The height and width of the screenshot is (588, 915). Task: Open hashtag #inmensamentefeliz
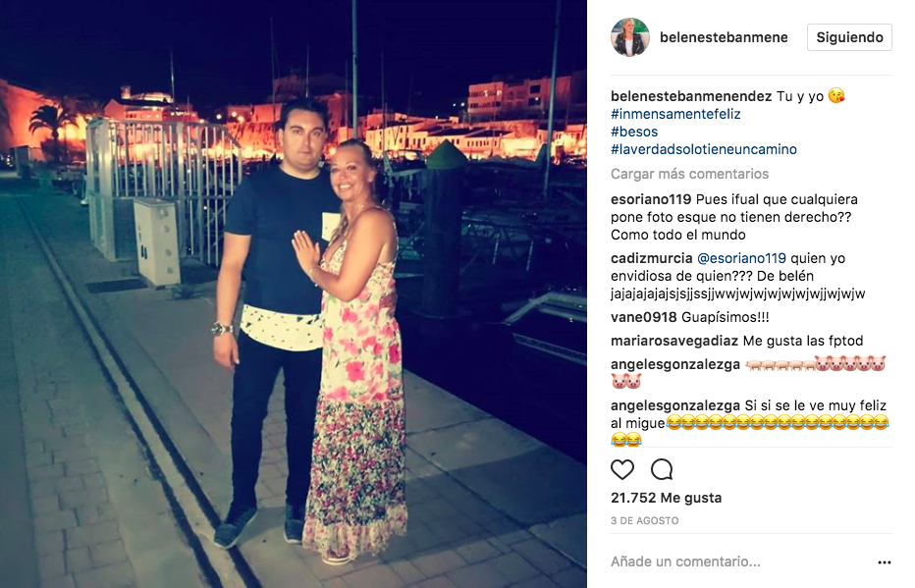[x=675, y=114]
